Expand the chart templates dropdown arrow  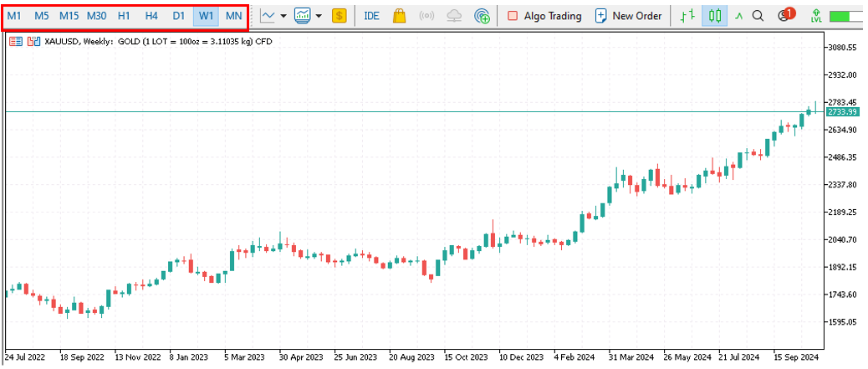click(x=319, y=16)
